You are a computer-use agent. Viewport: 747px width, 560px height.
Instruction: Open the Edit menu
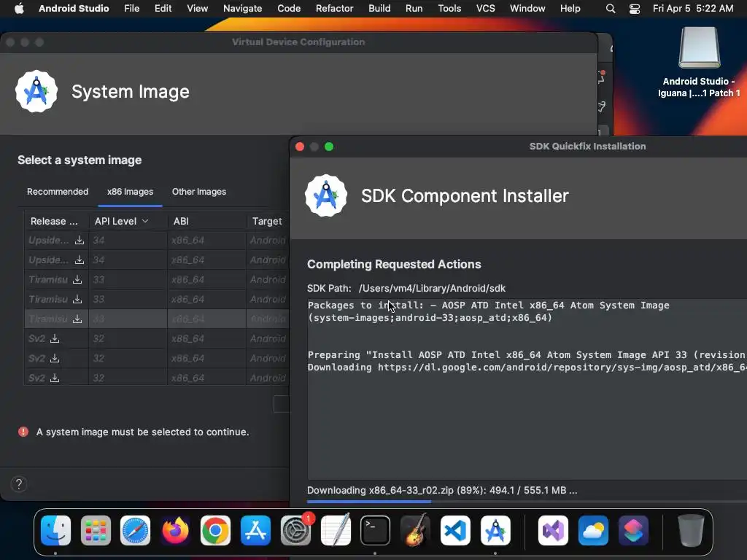pyautogui.click(x=163, y=9)
